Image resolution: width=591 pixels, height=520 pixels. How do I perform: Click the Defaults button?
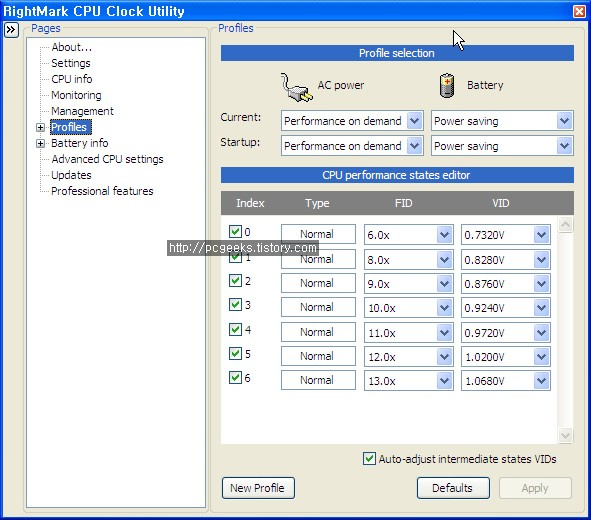click(x=453, y=488)
